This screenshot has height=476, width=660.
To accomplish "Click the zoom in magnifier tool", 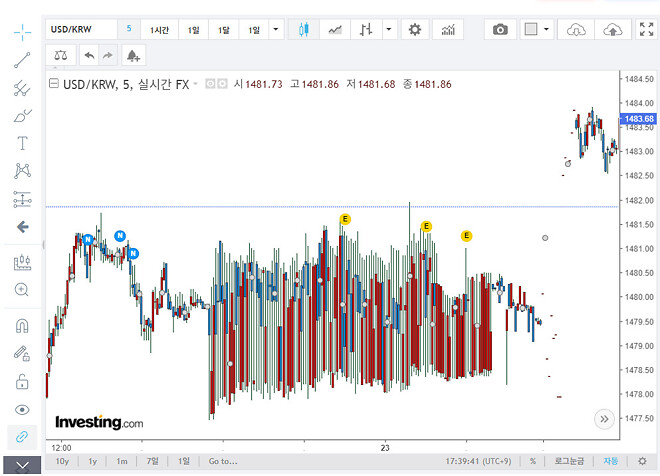I will coord(22,290).
